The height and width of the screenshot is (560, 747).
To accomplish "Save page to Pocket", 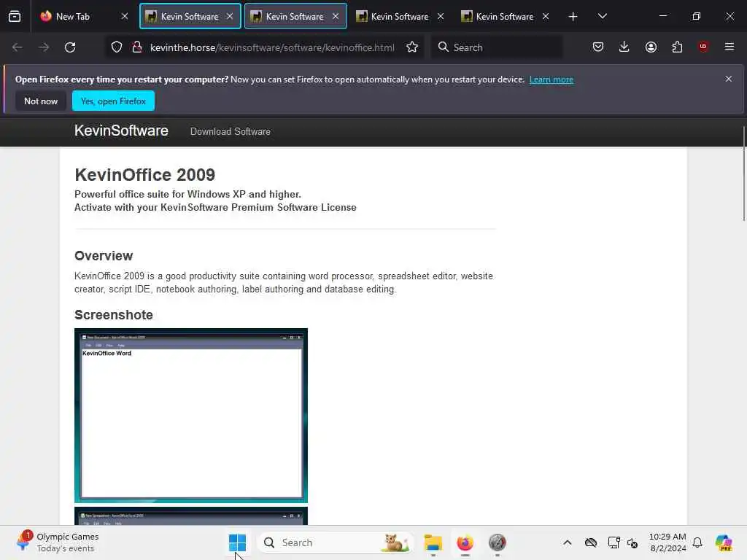I will [598, 47].
